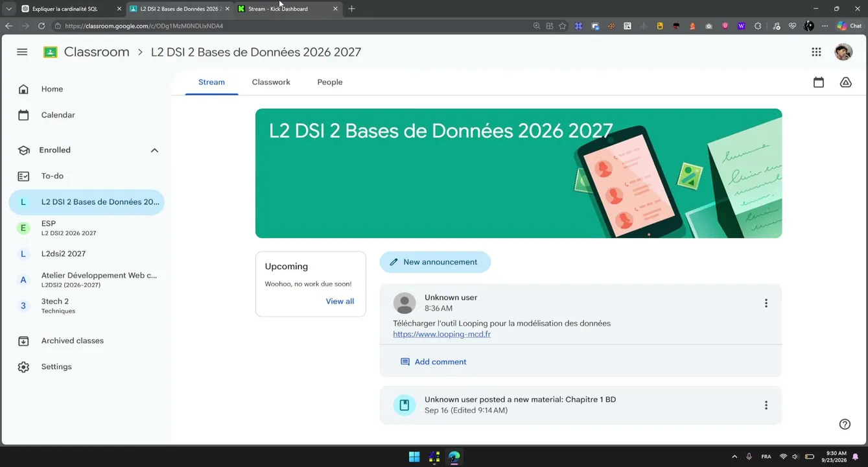The height and width of the screenshot is (467, 868).
Task: Open Archived classes
Action: [86, 341]
